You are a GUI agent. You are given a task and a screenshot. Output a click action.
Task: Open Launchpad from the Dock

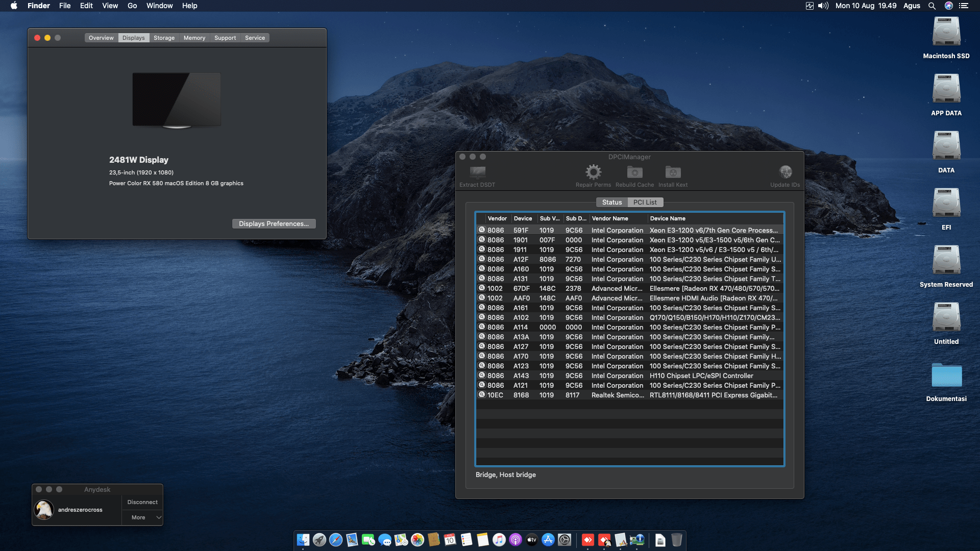[320, 540]
